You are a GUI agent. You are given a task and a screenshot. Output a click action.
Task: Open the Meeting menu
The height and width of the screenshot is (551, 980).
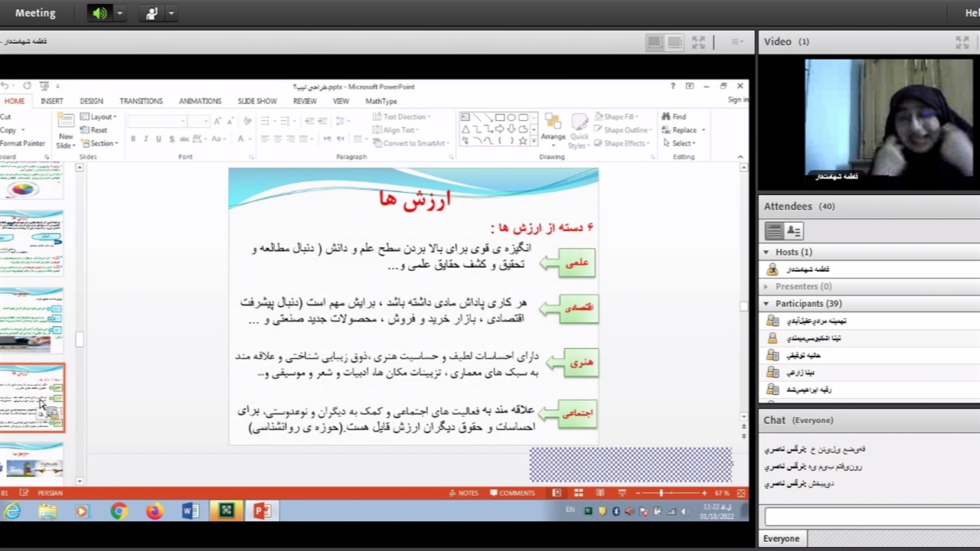(35, 13)
